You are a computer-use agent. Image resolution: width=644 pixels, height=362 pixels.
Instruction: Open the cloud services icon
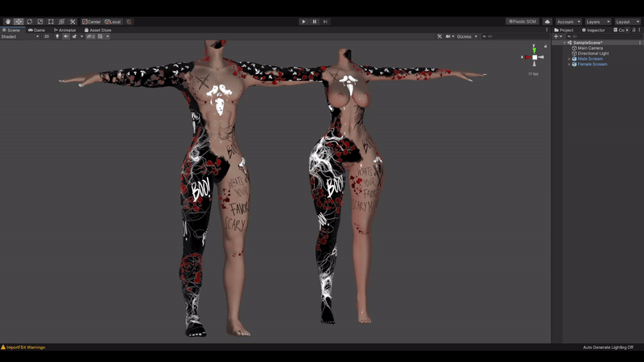click(x=547, y=22)
